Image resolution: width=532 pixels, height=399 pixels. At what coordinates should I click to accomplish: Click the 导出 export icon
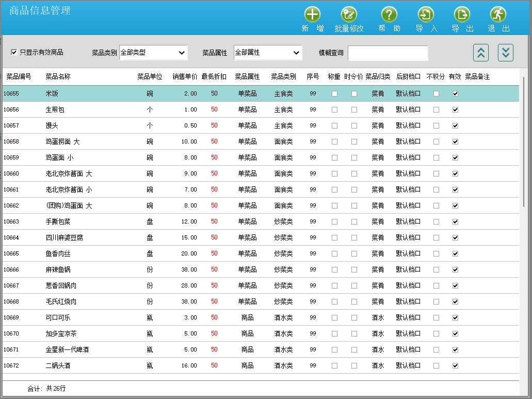pos(462,14)
